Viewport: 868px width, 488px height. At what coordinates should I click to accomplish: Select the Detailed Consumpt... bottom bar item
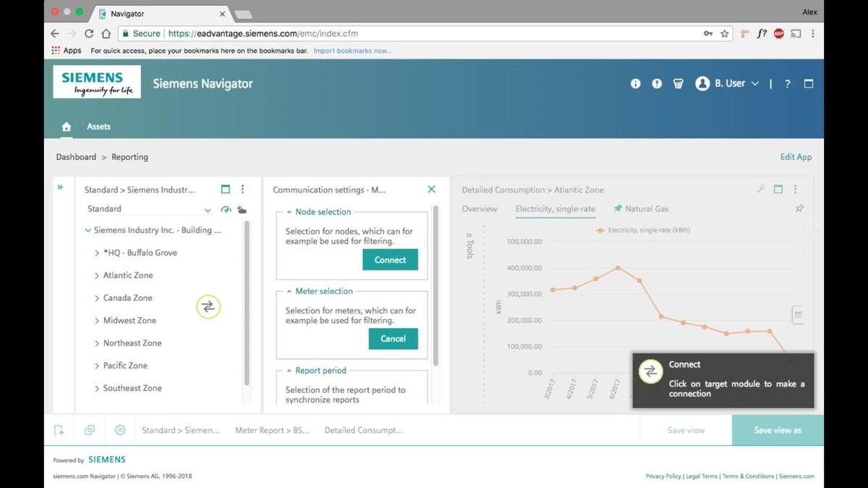tap(364, 430)
